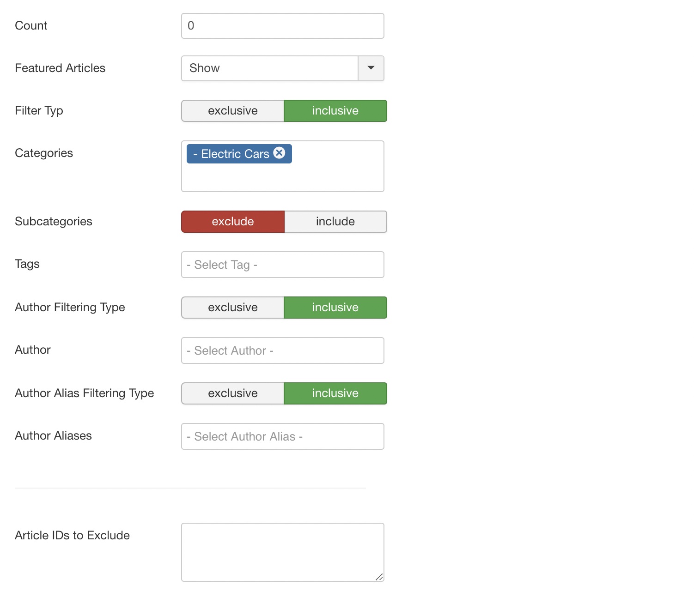
Task: Set Author Alias Filtering Type to inclusive
Action: pos(335,393)
